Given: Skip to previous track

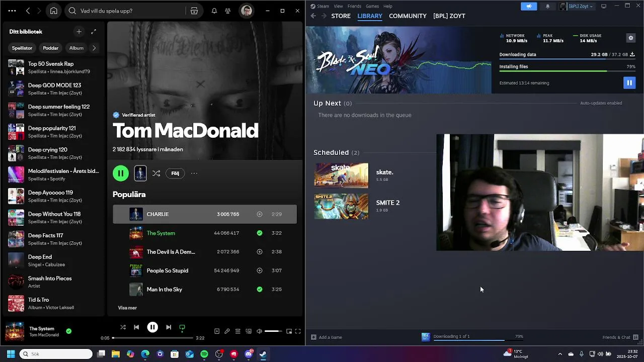Looking at the screenshot, I should (136, 327).
